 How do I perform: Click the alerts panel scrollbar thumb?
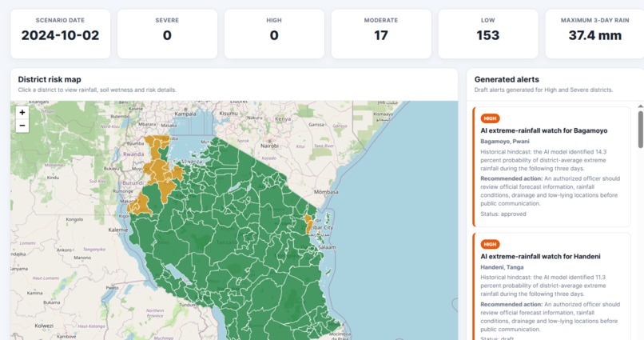[640, 130]
